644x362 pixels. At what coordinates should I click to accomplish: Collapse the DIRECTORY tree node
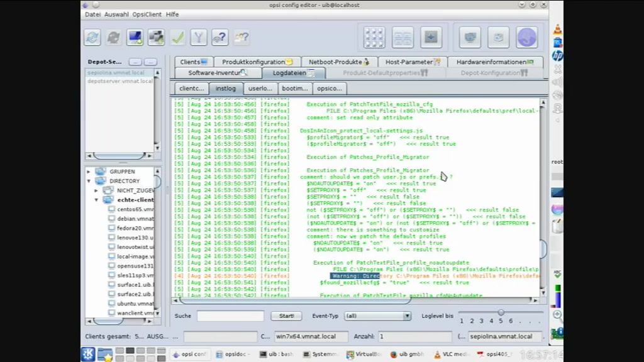[89, 181]
